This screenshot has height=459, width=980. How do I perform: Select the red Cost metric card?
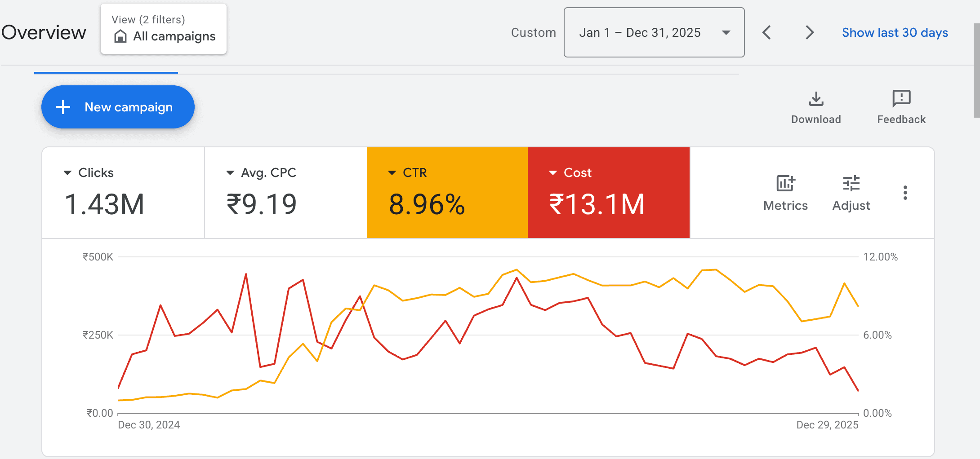click(608, 192)
